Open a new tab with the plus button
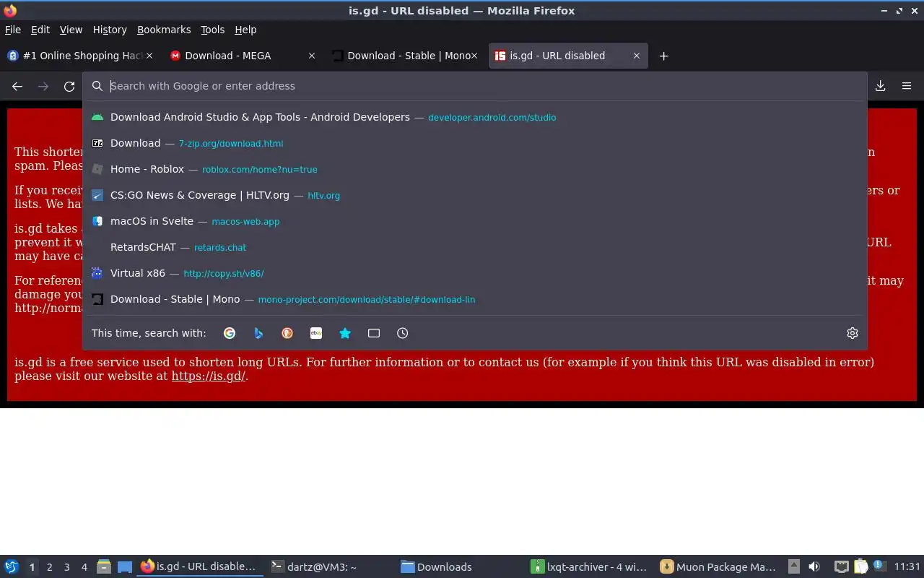Viewport: 924px width, 578px height. [663, 56]
